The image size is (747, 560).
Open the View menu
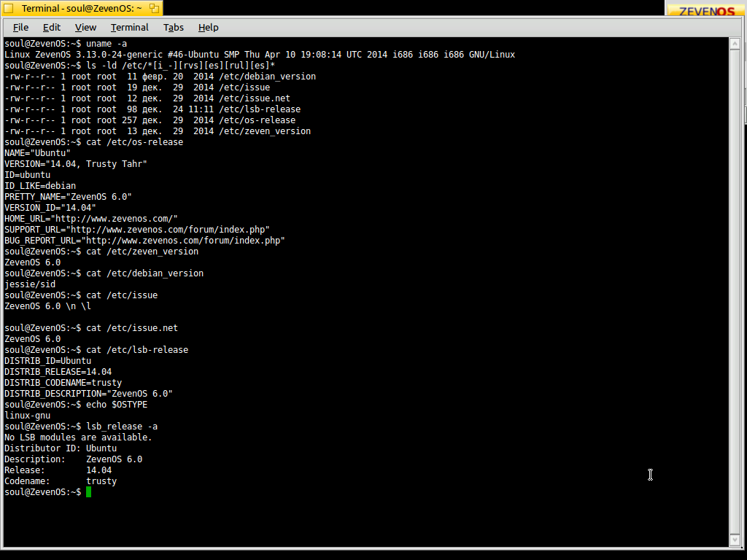pos(85,28)
